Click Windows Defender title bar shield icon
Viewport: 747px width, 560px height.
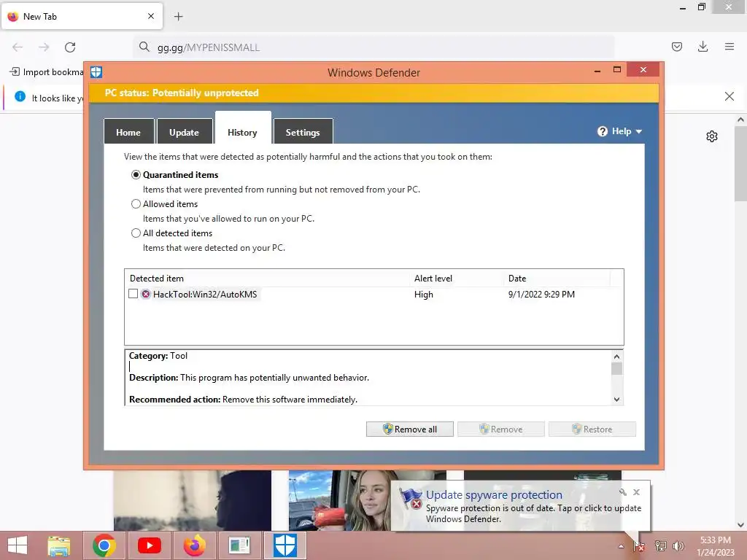point(96,72)
